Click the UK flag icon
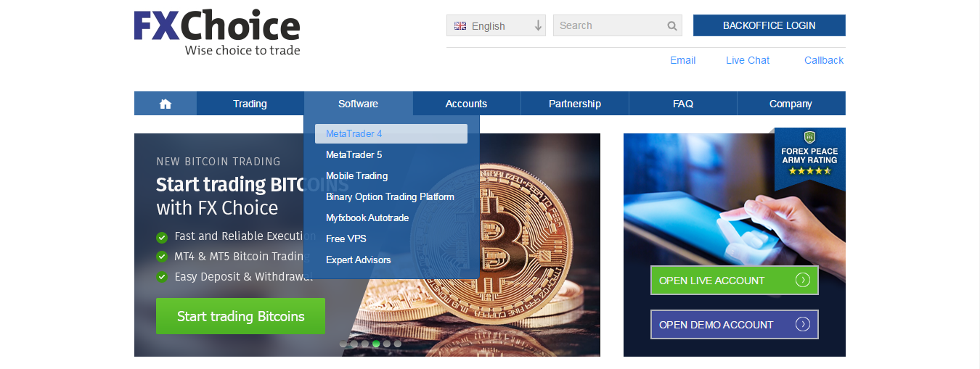Image resolution: width=980 pixels, height=369 pixels. tap(460, 25)
